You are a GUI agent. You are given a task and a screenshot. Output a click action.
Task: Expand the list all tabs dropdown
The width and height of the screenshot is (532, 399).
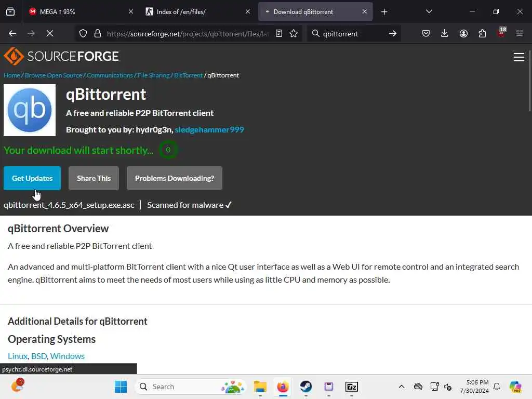click(x=429, y=11)
